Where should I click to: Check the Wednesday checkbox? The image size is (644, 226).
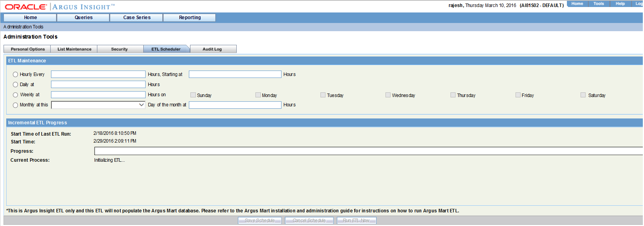pyautogui.click(x=388, y=95)
